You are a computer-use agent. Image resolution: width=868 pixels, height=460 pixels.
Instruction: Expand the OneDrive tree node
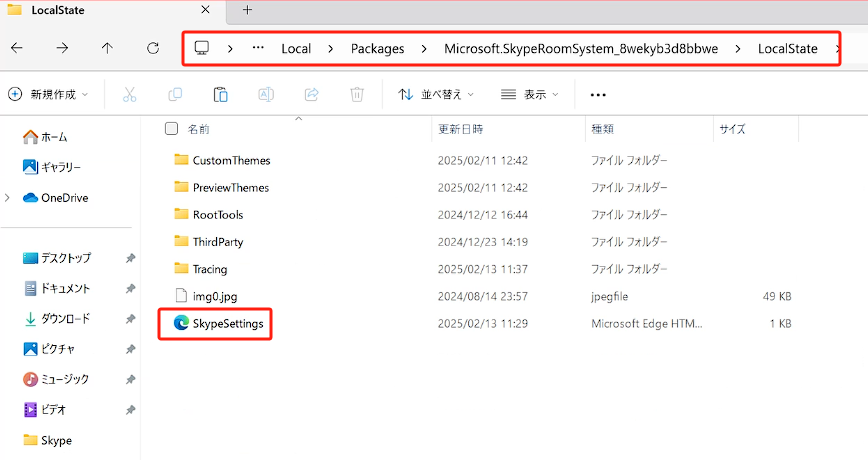[x=7, y=198]
